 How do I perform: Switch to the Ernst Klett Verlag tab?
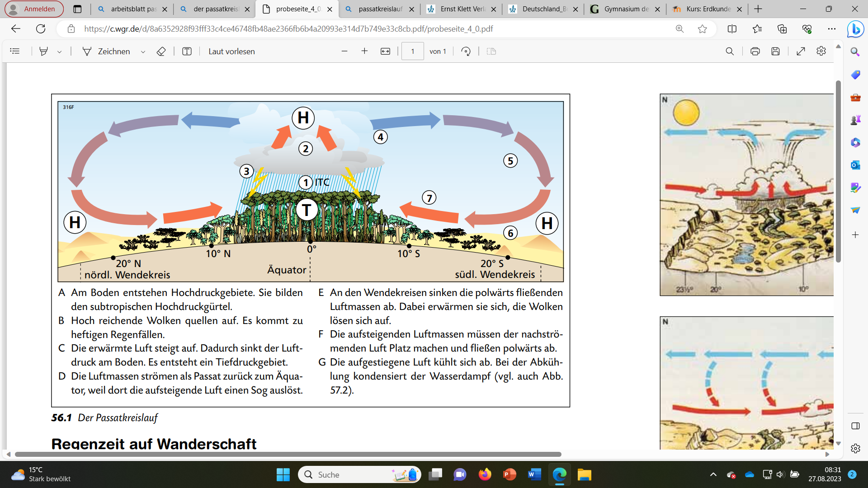[461, 9]
